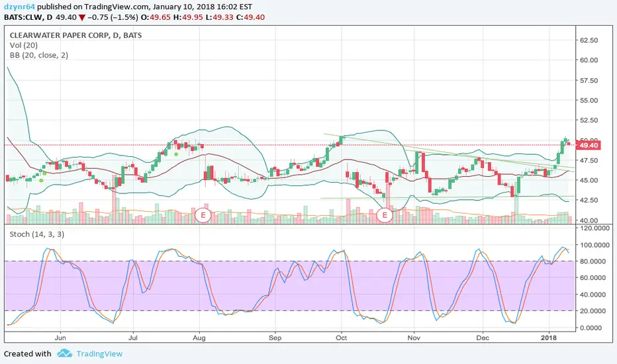The width and height of the screenshot is (617, 364).
Task: Click the H:49.95 high value
Action: (187, 17)
